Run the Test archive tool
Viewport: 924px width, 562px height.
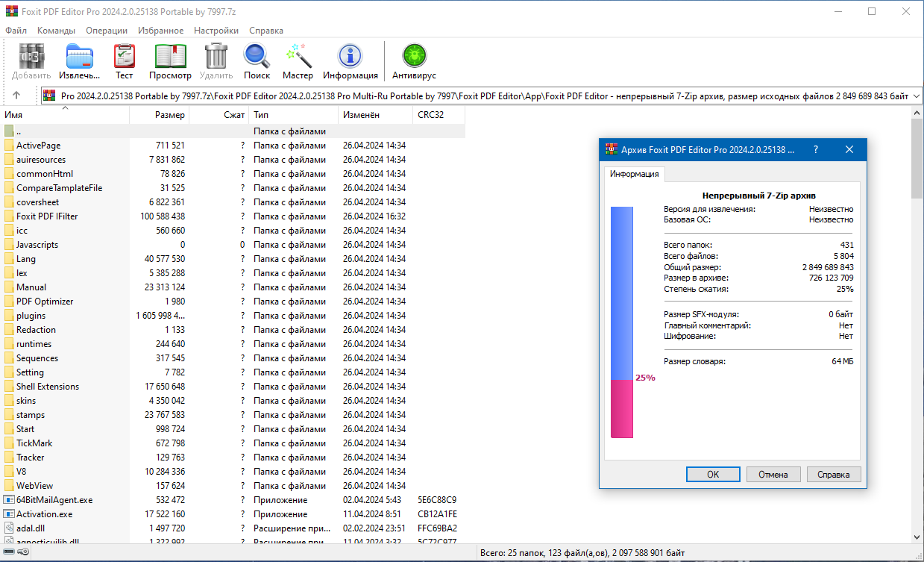124,61
